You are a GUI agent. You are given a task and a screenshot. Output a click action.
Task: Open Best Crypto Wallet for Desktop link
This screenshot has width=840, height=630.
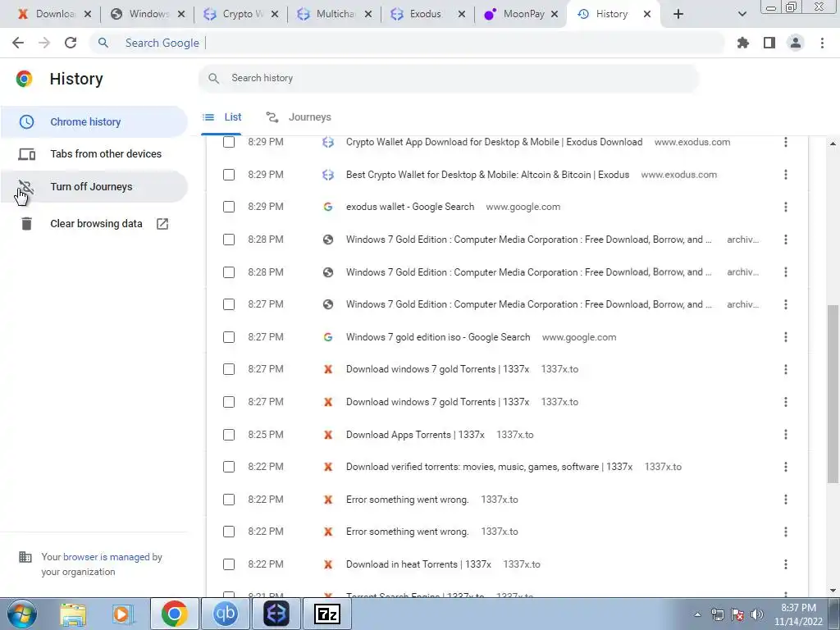(x=487, y=175)
